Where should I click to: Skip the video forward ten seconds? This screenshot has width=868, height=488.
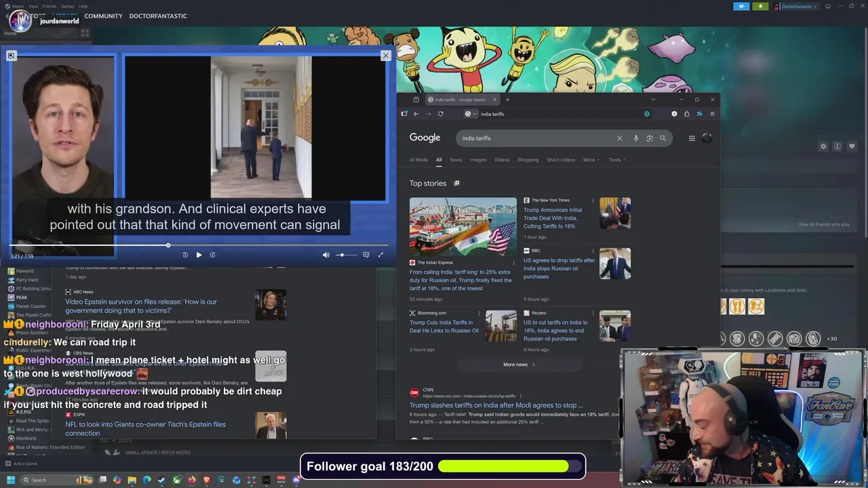(212, 255)
